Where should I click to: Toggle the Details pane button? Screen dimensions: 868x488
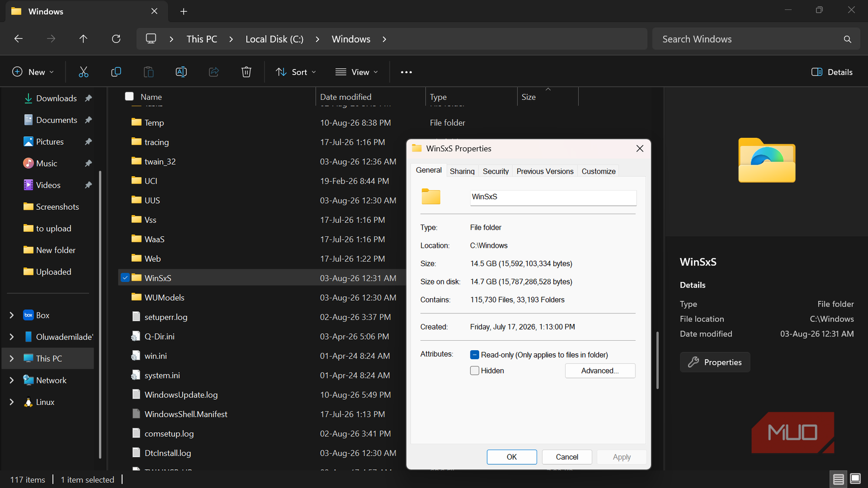click(x=832, y=72)
